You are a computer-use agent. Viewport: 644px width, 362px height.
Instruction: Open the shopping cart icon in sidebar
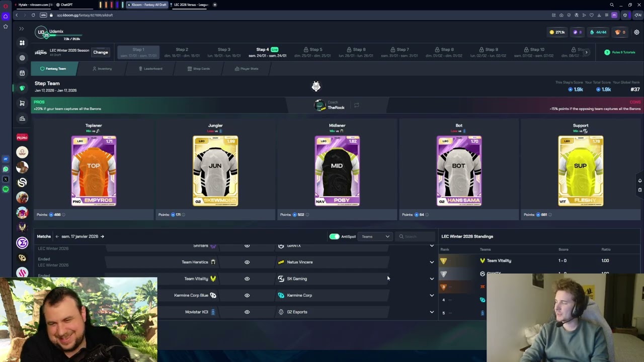click(22, 103)
